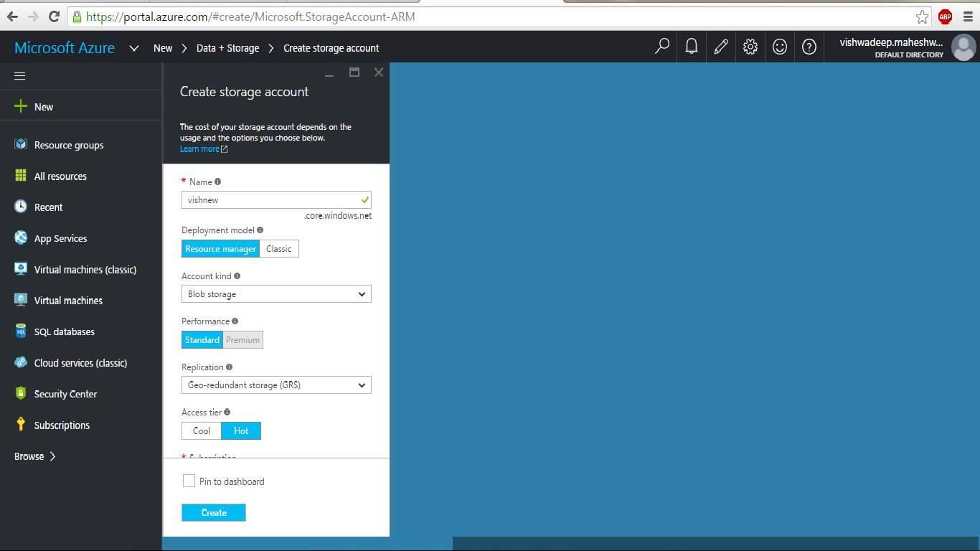Click the All resources grid icon

tap(21, 176)
